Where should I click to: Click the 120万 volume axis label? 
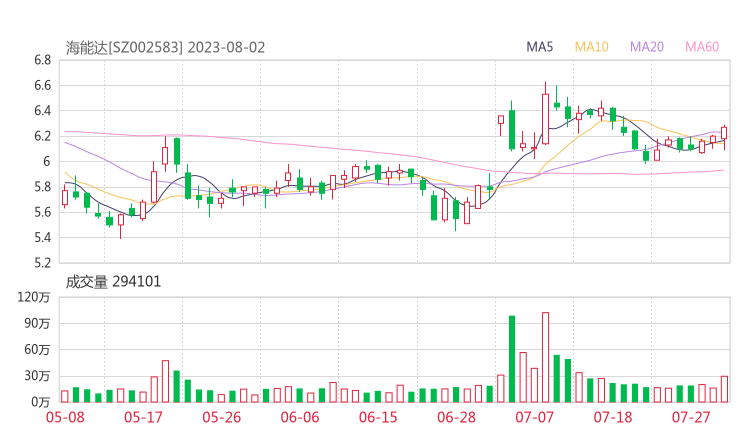point(34,297)
